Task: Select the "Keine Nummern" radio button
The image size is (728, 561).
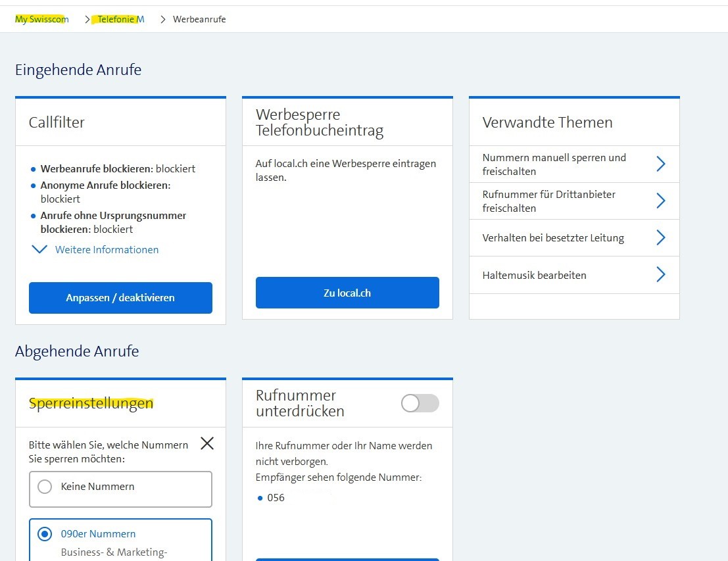Action: pyautogui.click(x=44, y=487)
